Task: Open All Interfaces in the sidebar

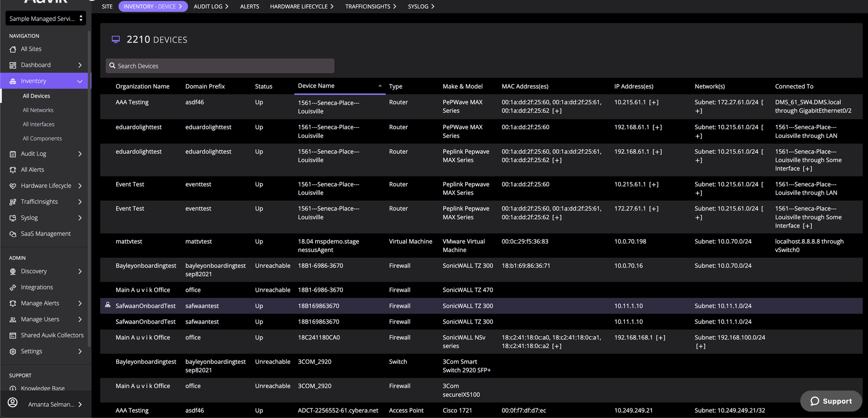Action: (x=39, y=124)
